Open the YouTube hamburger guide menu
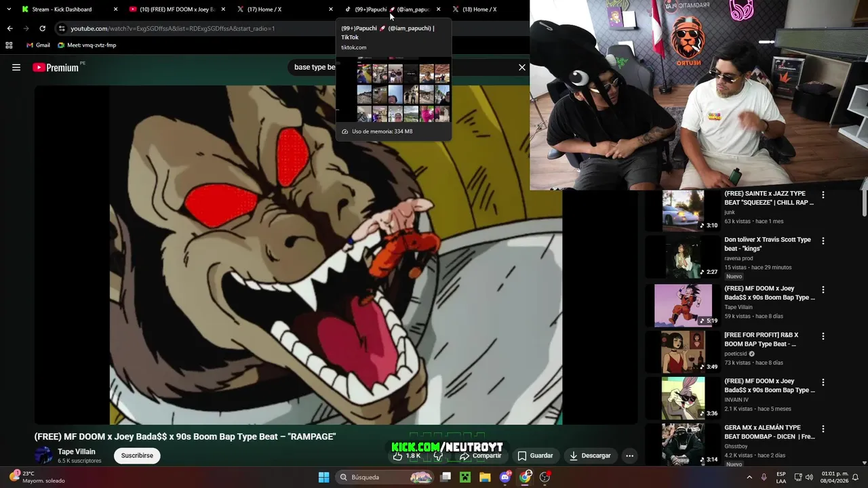 (x=16, y=67)
